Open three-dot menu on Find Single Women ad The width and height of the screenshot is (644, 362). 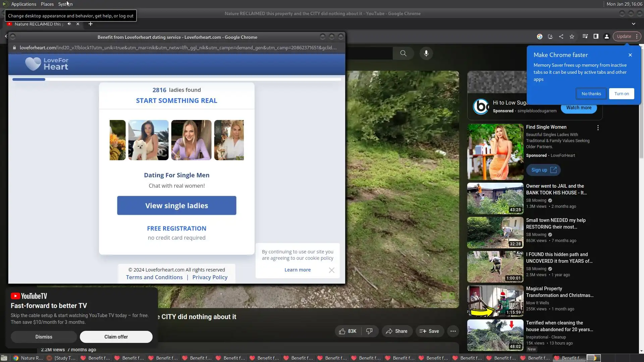click(598, 128)
